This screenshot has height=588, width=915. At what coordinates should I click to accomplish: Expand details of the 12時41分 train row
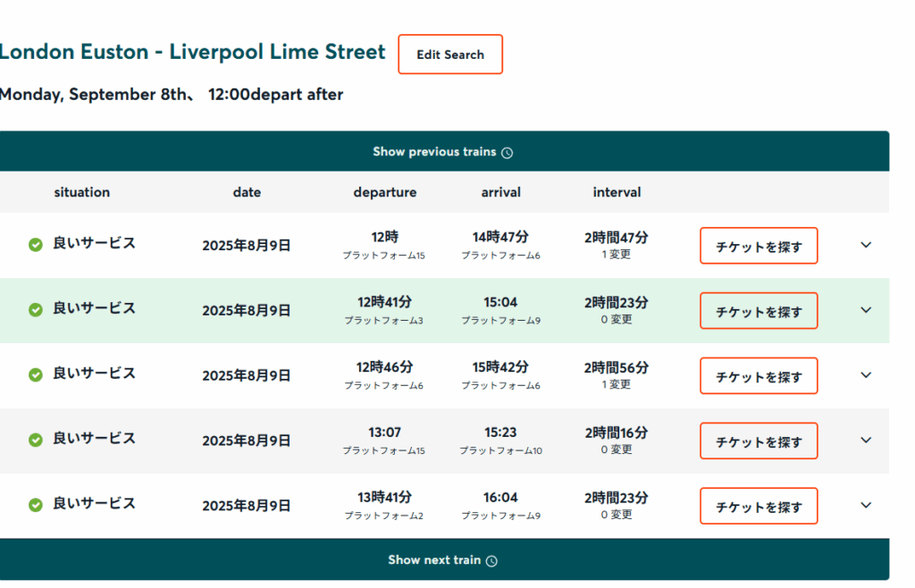click(866, 310)
